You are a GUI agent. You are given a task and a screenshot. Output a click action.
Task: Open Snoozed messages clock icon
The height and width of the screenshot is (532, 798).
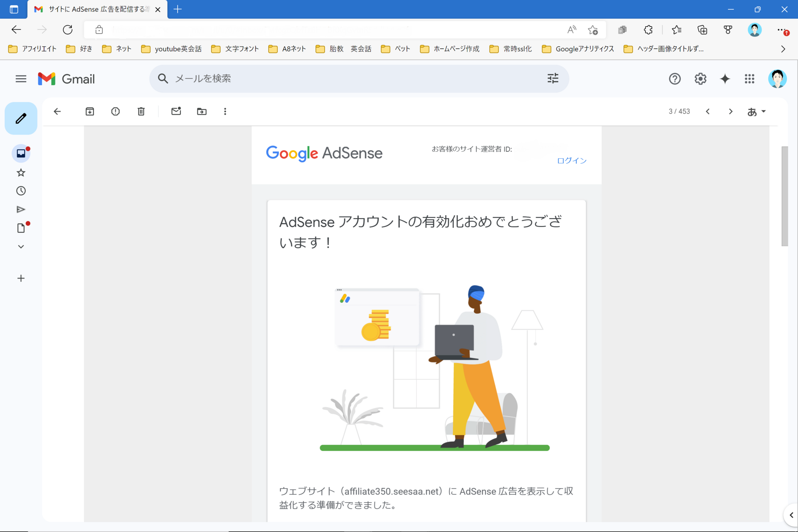coord(21,191)
